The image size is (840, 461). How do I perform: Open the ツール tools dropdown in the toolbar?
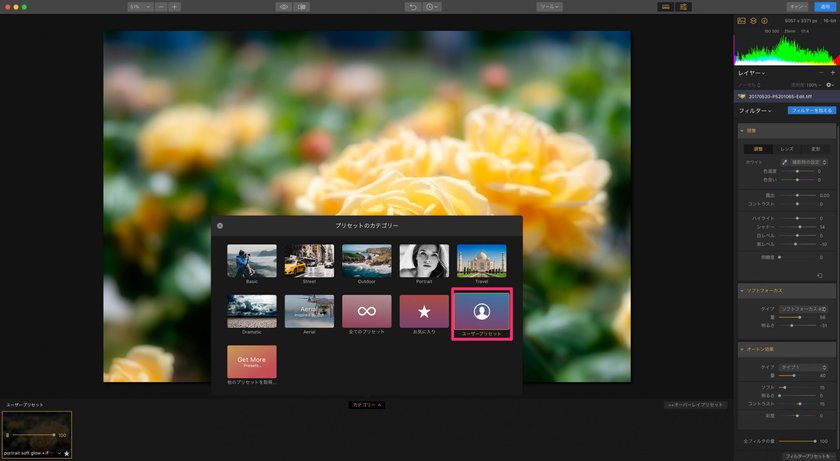[549, 7]
